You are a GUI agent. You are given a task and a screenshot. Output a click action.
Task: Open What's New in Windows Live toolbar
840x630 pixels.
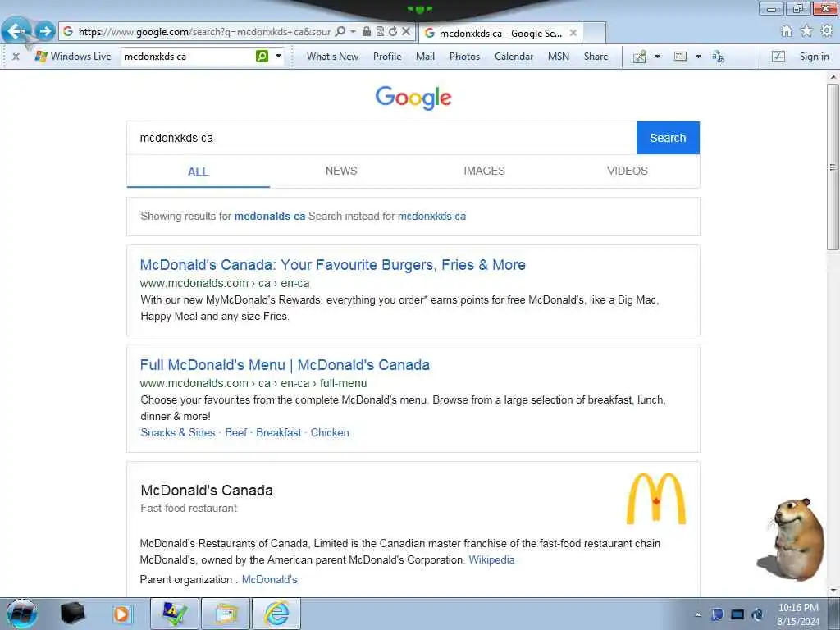(333, 57)
